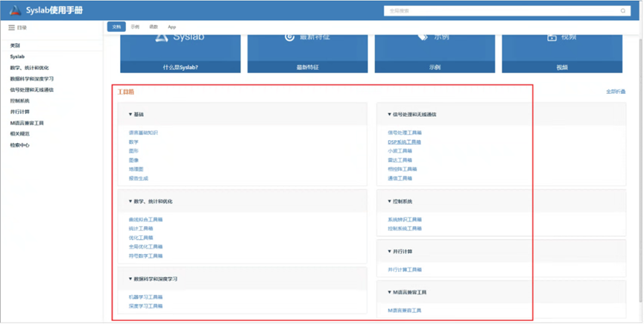
Task: Select 检索中心 in the sidebar
Action: [x=19, y=145]
